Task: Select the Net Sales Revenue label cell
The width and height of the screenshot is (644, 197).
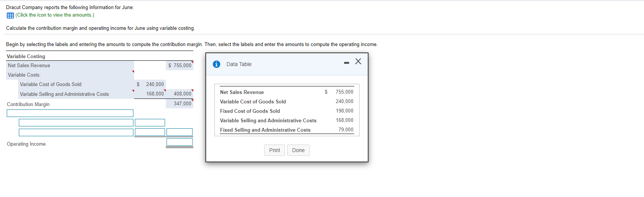Action: [x=70, y=65]
